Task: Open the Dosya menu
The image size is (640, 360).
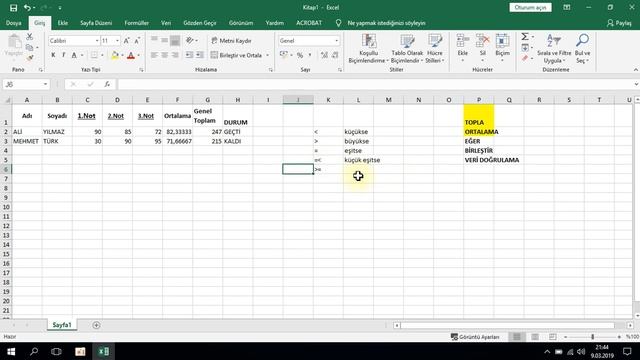Action: pos(13,23)
